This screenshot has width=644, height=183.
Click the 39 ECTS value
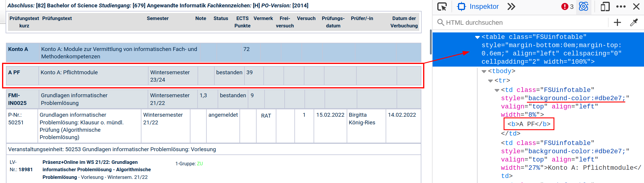pos(250,72)
